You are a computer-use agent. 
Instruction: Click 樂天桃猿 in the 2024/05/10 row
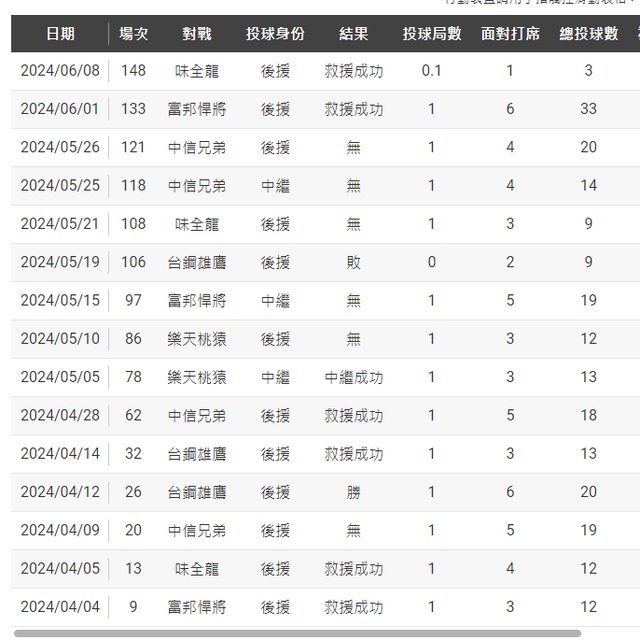click(197, 339)
